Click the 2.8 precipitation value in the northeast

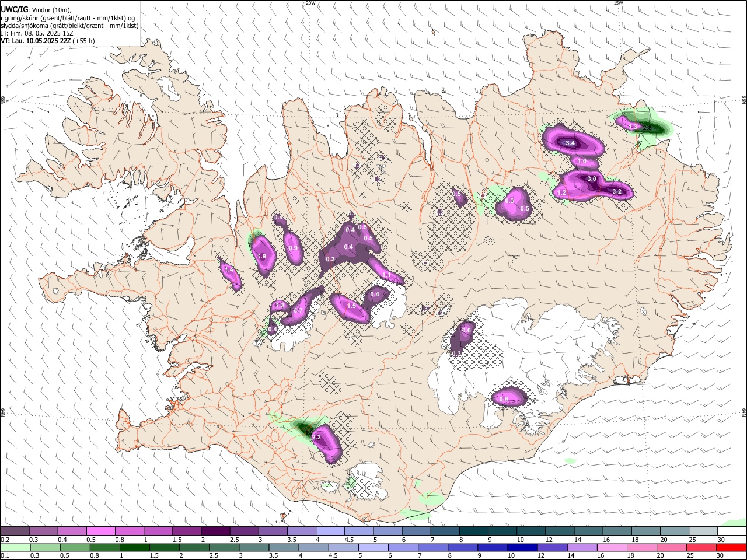coord(647,128)
